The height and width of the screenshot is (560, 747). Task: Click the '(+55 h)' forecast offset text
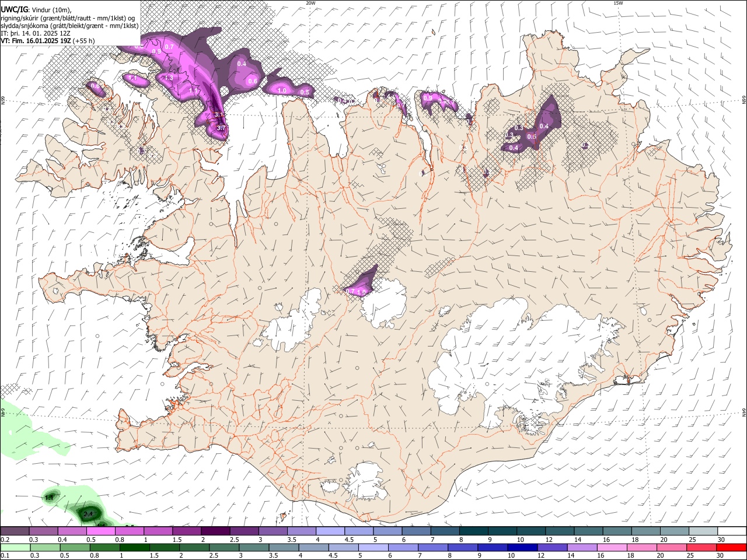[85, 41]
